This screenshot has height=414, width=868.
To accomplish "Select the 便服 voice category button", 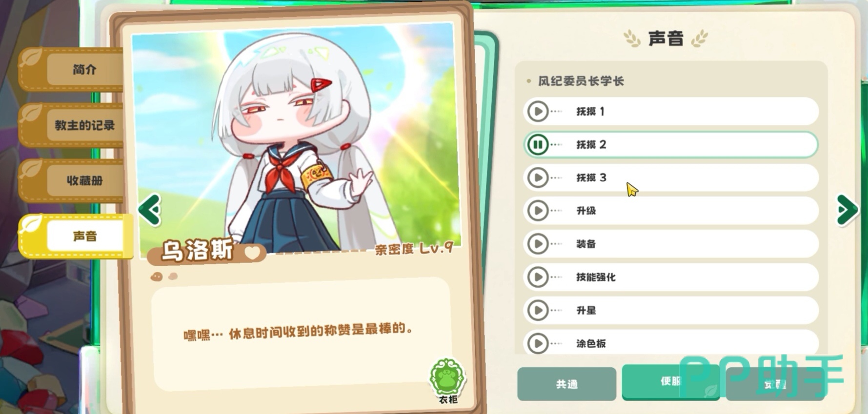I will 671,382.
